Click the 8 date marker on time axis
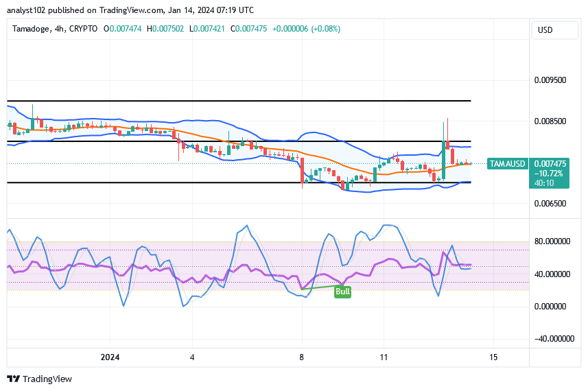This screenshot has height=391, width=588. coord(302,357)
